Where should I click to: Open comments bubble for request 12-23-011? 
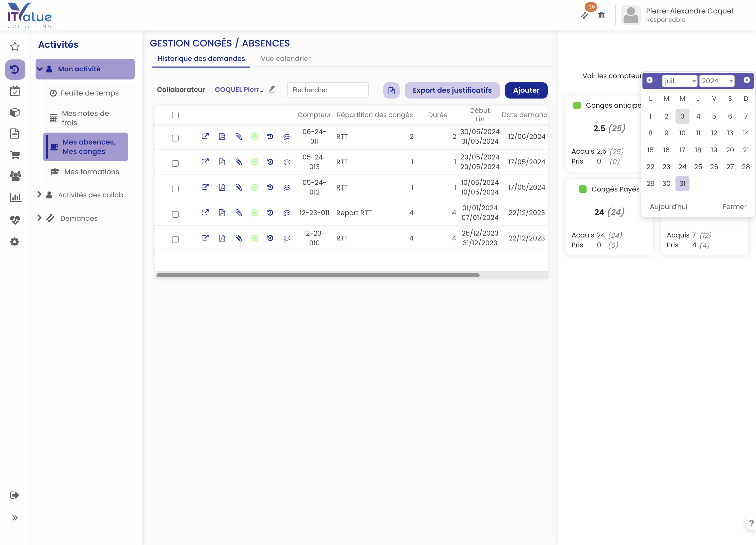coord(287,213)
